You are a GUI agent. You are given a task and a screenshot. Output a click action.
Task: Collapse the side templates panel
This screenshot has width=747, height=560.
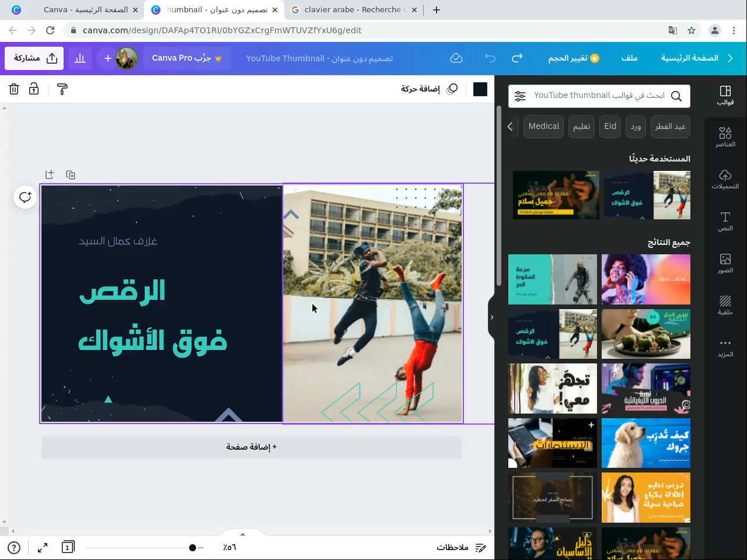[x=491, y=317]
